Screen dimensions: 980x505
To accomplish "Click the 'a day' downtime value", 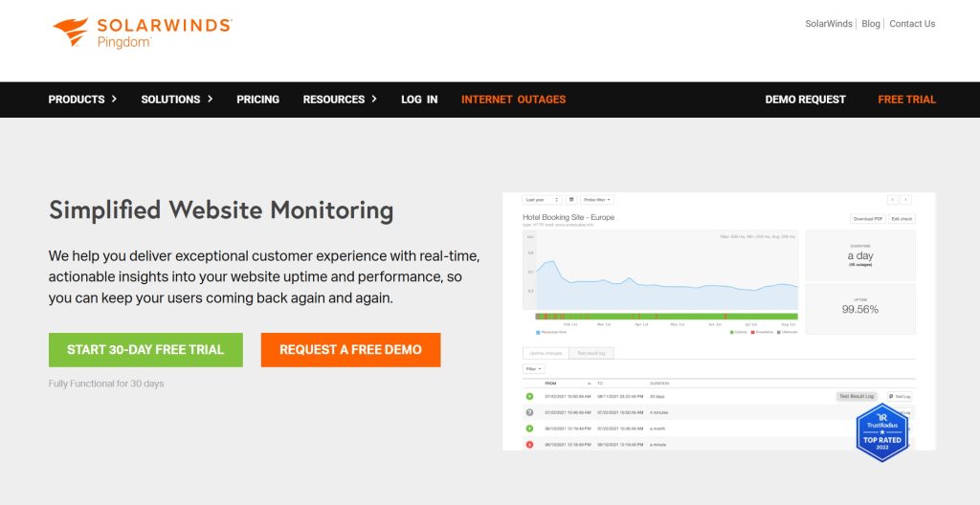I will click(x=860, y=256).
